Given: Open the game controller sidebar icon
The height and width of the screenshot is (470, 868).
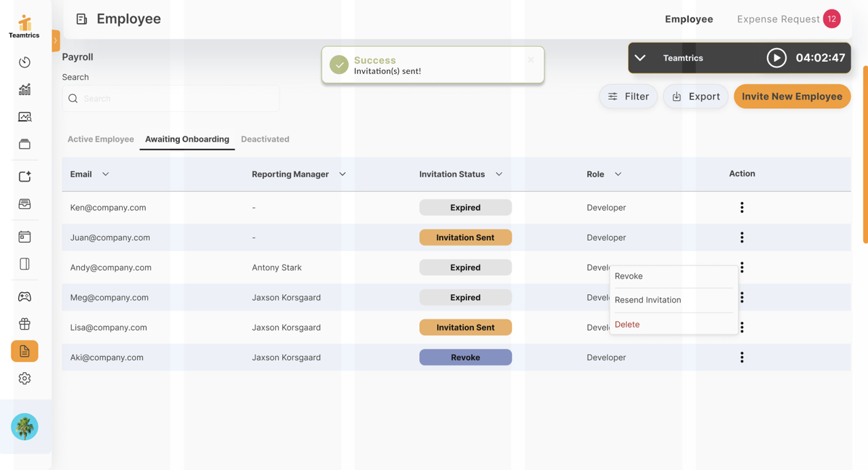Looking at the screenshot, I should [24, 296].
